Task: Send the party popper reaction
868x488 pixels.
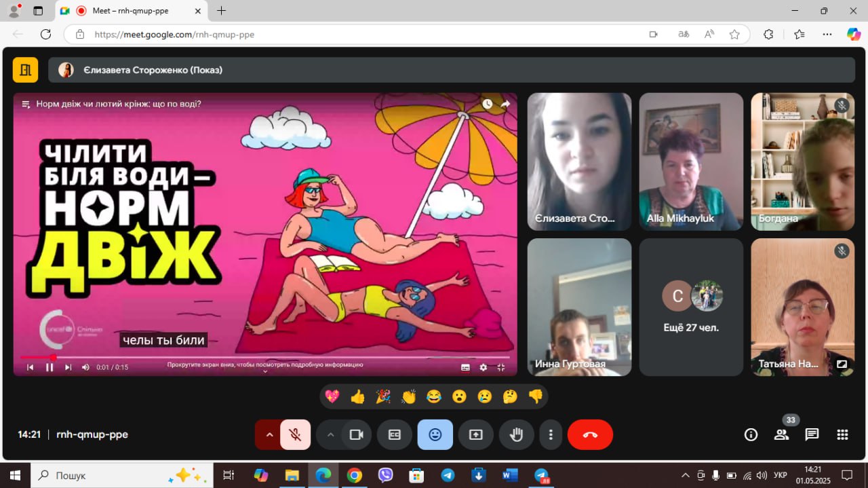Action: (383, 397)
